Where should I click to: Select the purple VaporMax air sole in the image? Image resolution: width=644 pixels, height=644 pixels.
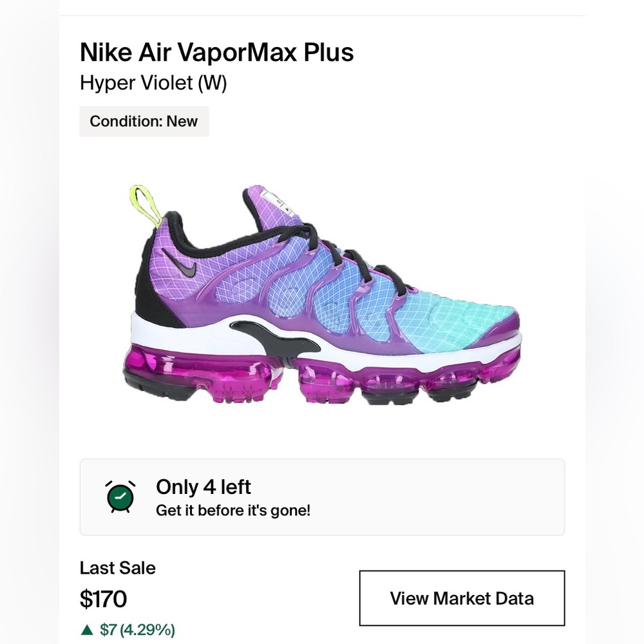click(322, 374)
